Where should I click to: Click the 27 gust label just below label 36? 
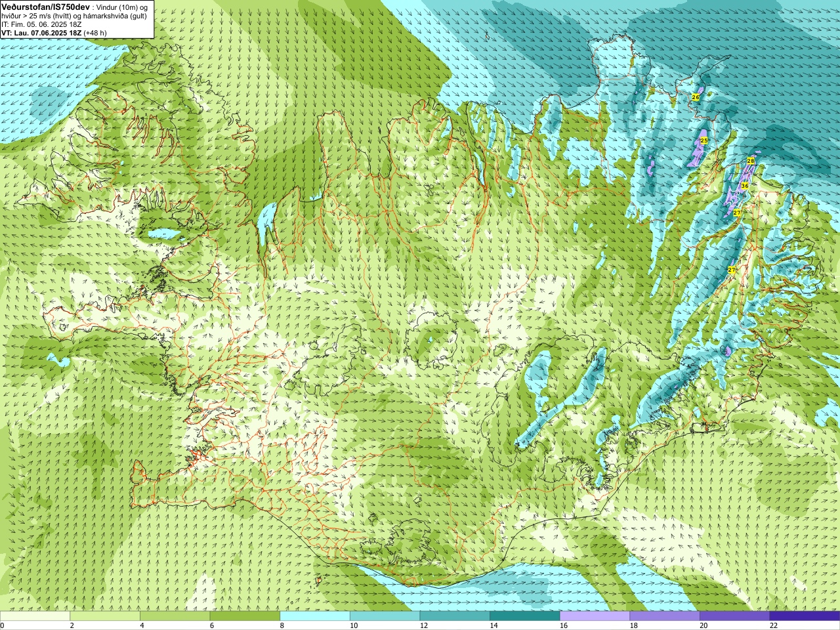737,213
